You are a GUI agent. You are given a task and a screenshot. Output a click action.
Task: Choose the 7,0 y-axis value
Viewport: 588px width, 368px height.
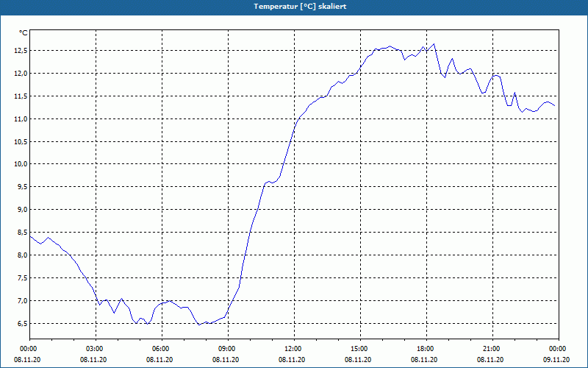click(23, 300)
